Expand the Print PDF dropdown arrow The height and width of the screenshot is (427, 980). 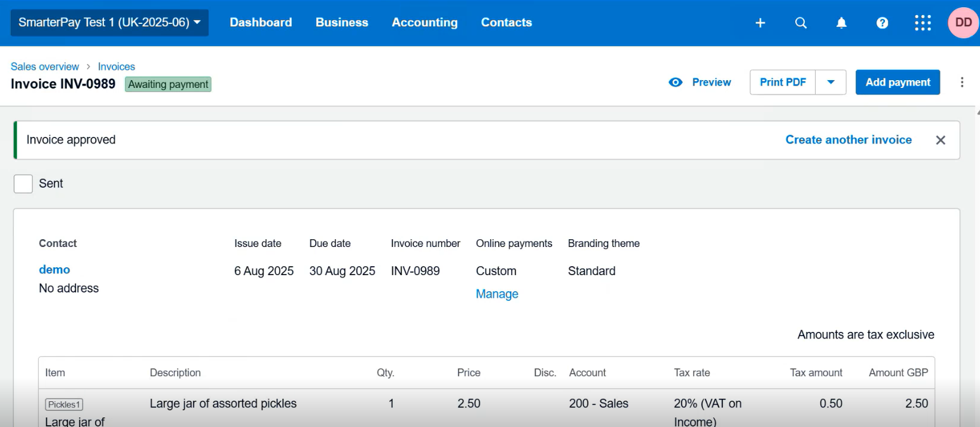pyautogui.click(x=831, y=83)
